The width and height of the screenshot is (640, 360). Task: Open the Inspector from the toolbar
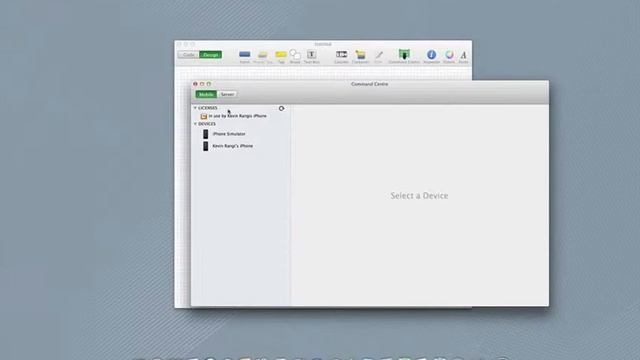tap(431, 56)
